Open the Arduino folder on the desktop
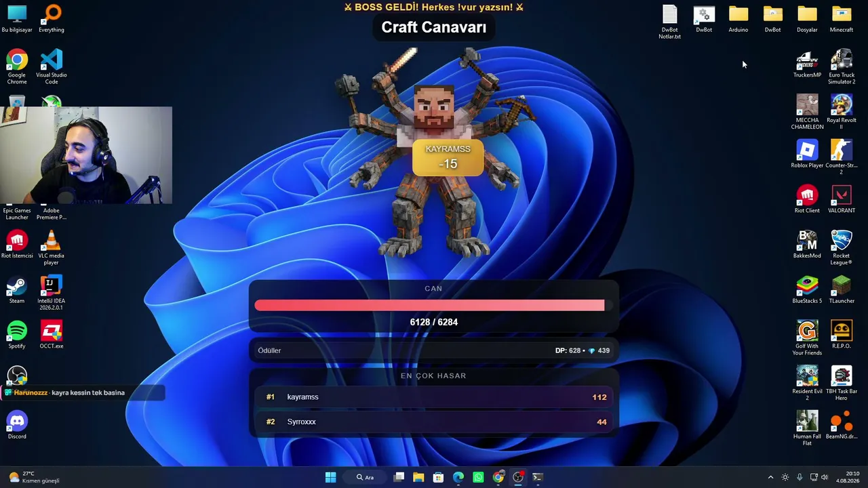The width and height of the screenshot is (868, 488). point(738,18)
